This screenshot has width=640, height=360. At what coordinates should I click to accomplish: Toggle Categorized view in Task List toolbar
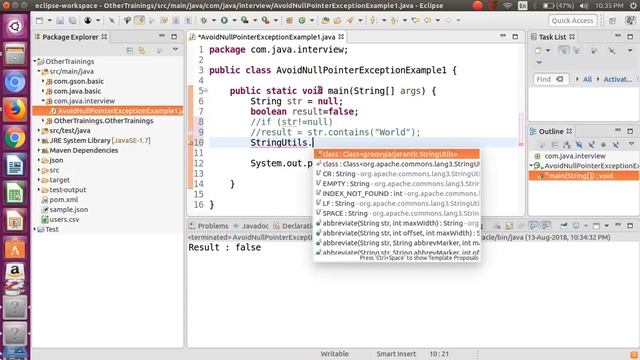click(x=564, y=51)
